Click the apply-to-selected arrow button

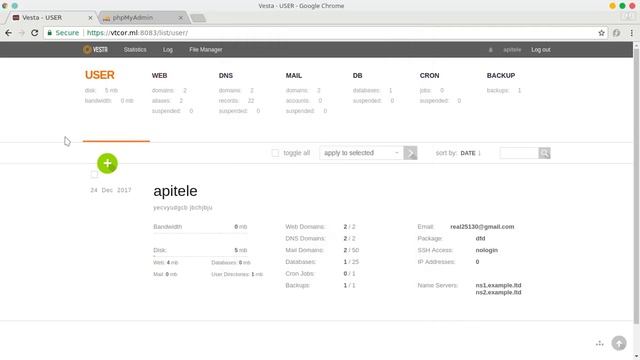[410, 153]
